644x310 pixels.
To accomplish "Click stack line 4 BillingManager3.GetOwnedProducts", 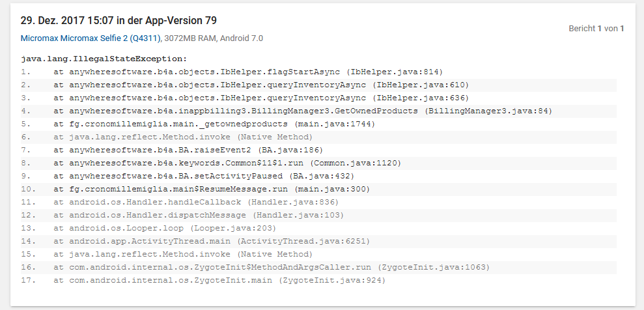I will pos(318,111).
